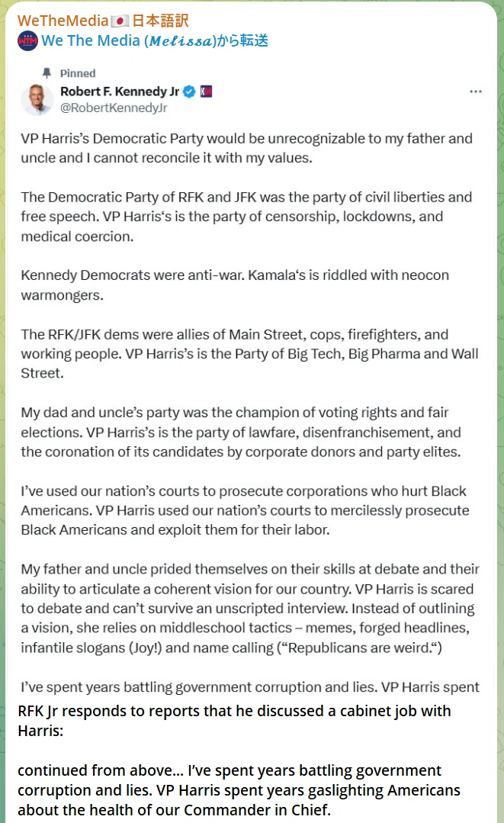Click the pin icon beside Pinned
The height and width of the screenshot is (823, 504).
47,73
